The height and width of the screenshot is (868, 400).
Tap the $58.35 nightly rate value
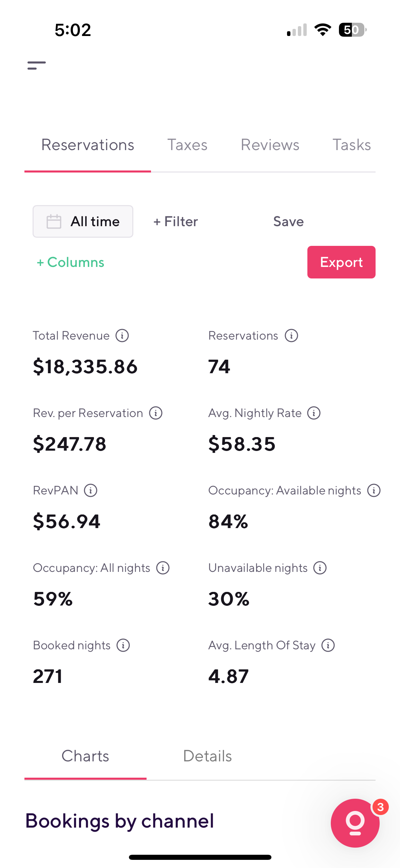(x=242, y=444)
